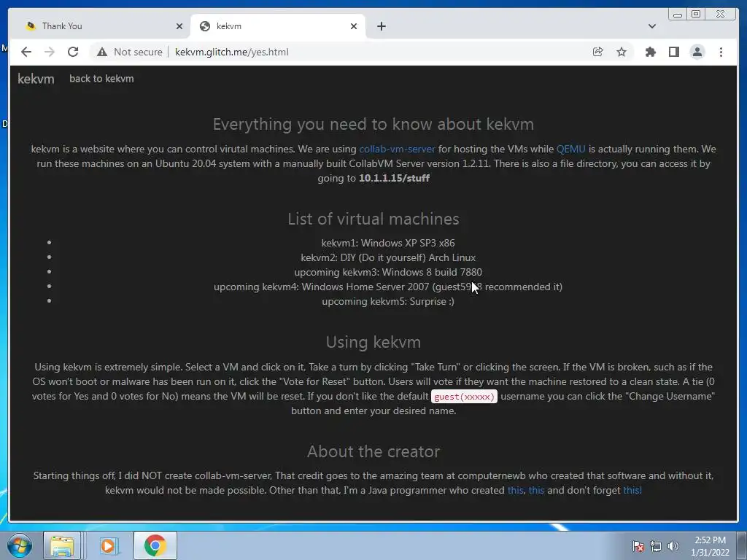Click the 'About the creator' heading

pyautogui.click(x=373, y=451)
